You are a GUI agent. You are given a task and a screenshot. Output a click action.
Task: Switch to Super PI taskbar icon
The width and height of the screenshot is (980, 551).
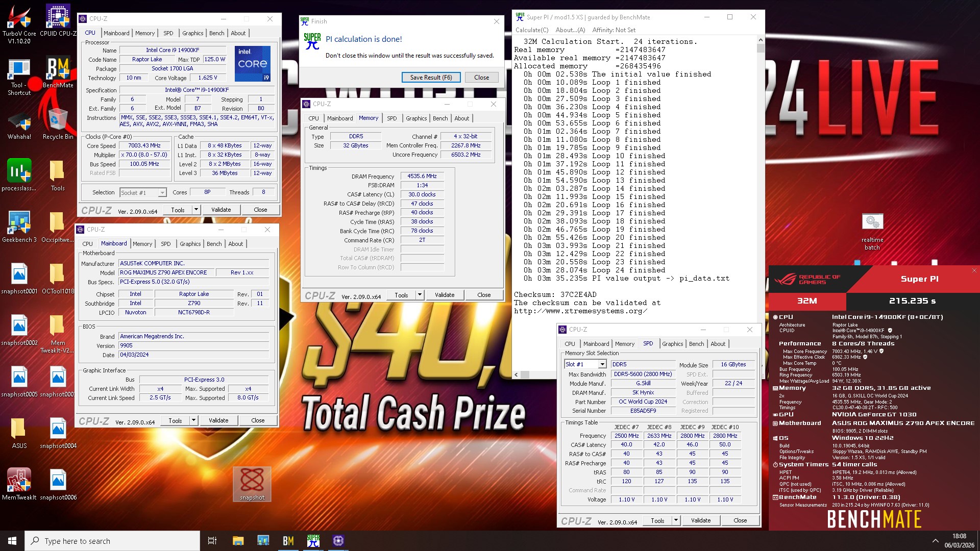point(313,541)
